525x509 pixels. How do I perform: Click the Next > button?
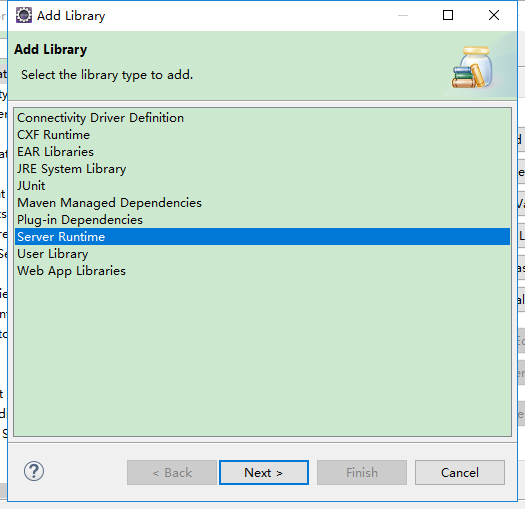264,472
